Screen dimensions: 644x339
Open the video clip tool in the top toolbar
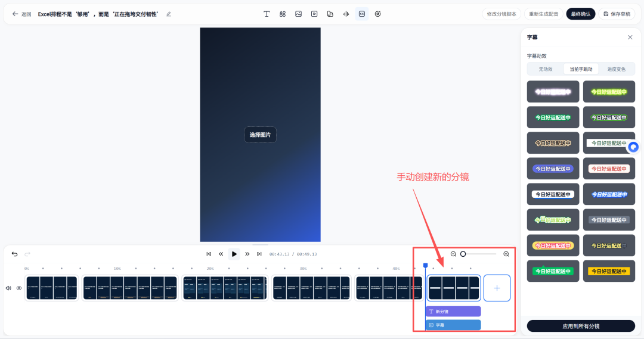click(314, 14)
